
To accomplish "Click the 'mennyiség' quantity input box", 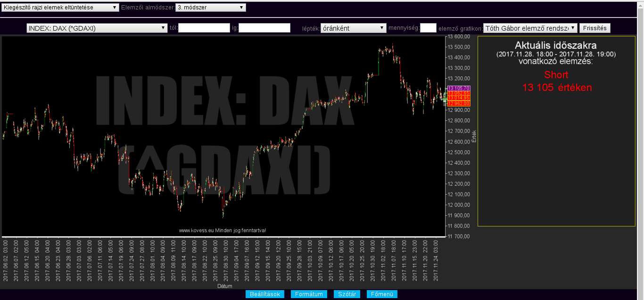I will point(428,28).
